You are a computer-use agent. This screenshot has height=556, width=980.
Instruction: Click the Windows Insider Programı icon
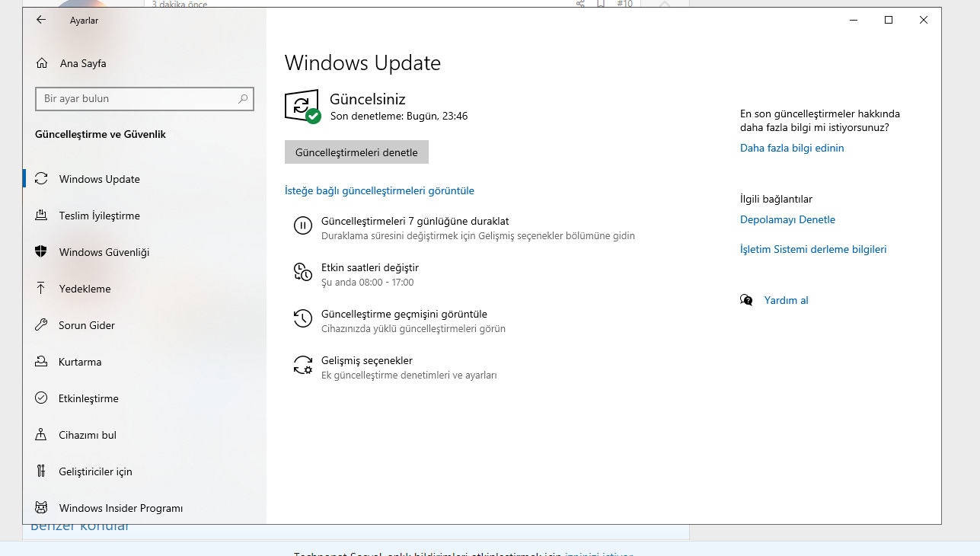click(x=41, y=508)
